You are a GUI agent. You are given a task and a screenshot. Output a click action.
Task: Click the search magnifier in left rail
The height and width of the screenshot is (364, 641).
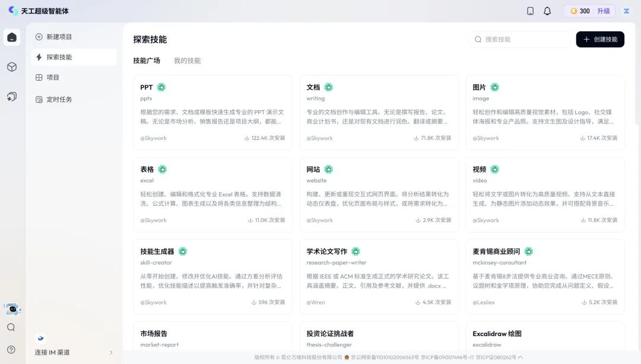pos(11,327)
